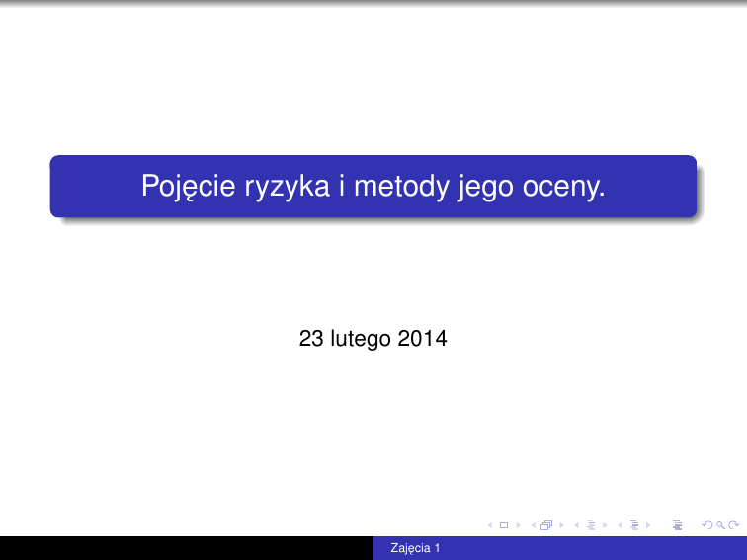Viewport: 747px width, 560px height.
Task: Click the black author area in footer
Action: click(x=186, y=548)
